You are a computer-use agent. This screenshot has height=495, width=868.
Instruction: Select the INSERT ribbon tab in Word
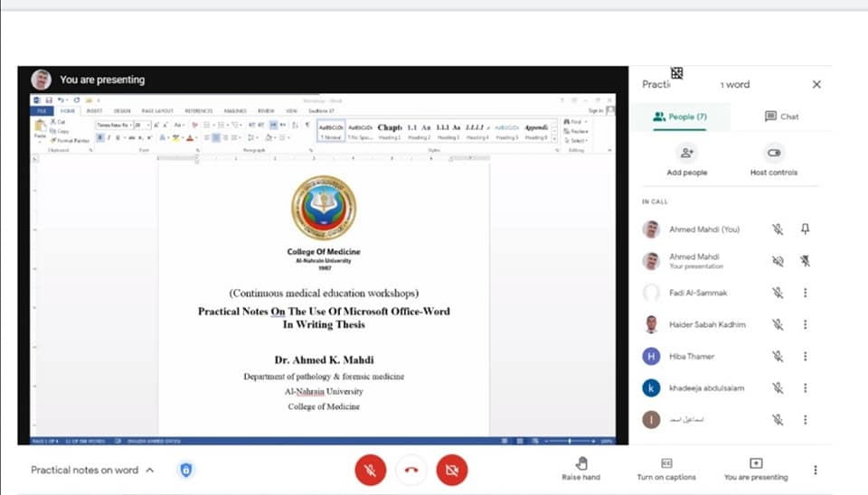click(x=94, y=111)
